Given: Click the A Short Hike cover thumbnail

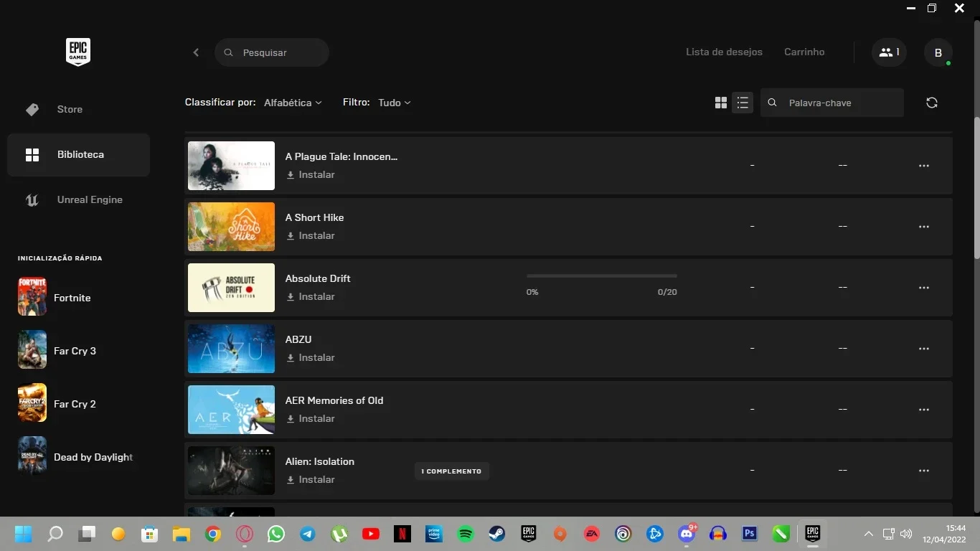Looking at the screenshot, I should tap(231, 227).
